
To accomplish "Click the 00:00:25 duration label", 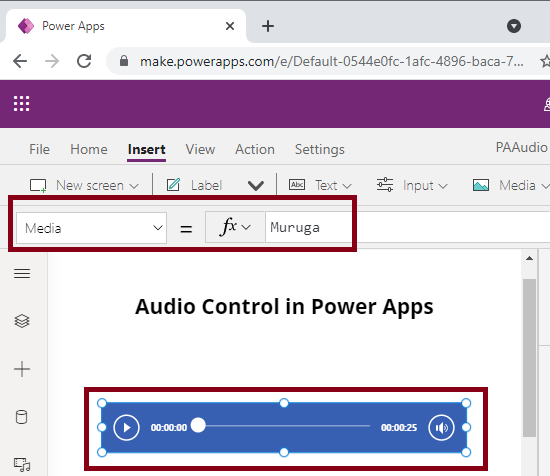I will 399,428.
